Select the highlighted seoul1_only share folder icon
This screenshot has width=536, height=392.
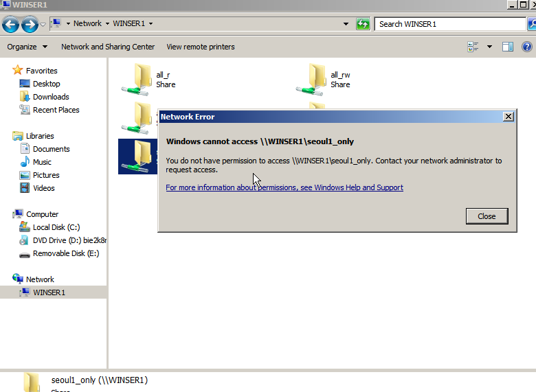point(137,157)
